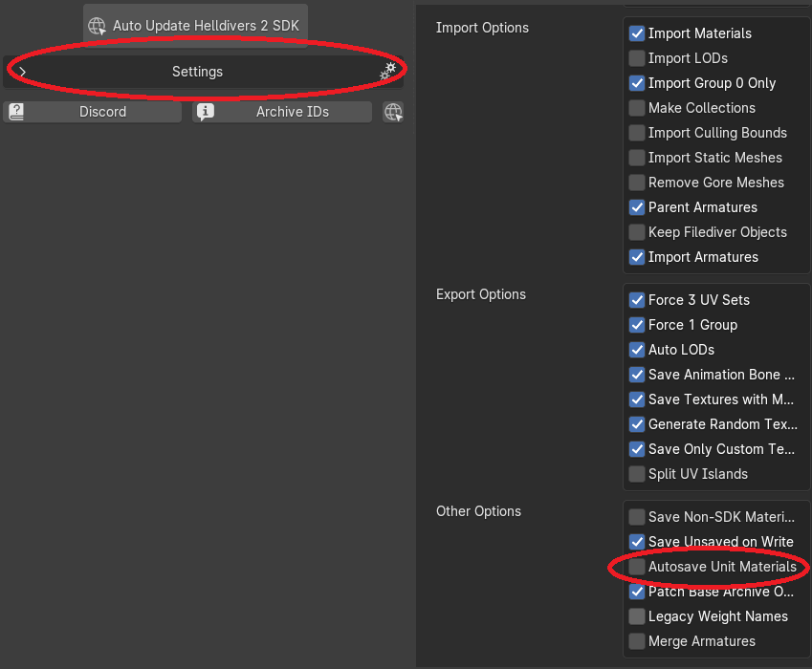Toggle Patch Base Archive O... option
The width and height of the screenshot is (812, 669).
coord(637,592)
